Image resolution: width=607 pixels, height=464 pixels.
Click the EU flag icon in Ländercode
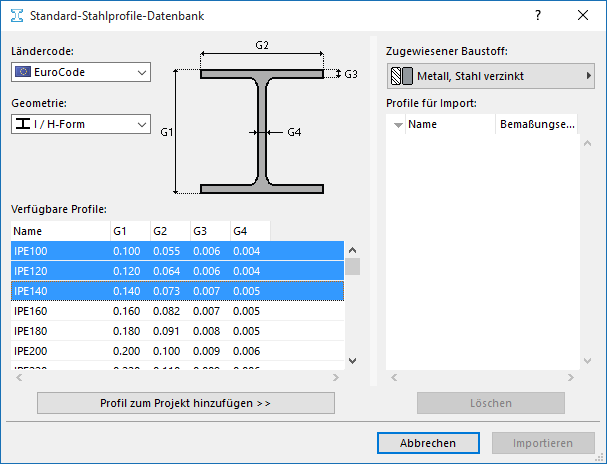(23, 72)
